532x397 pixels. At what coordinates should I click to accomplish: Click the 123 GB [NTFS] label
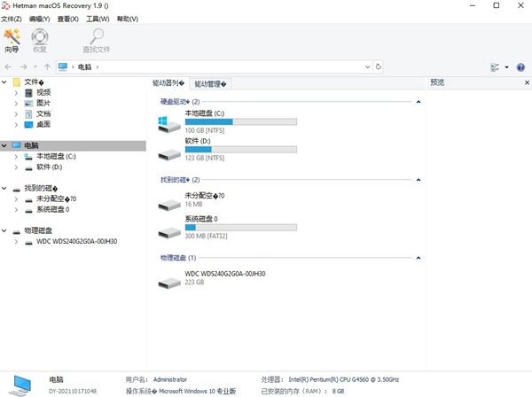point(205,158)
